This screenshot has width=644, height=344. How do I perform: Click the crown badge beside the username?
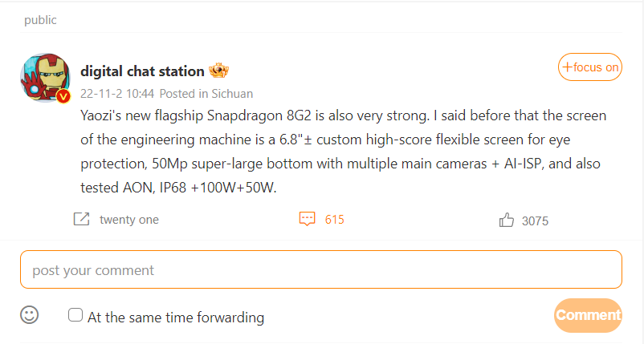[x=216, y=71]
